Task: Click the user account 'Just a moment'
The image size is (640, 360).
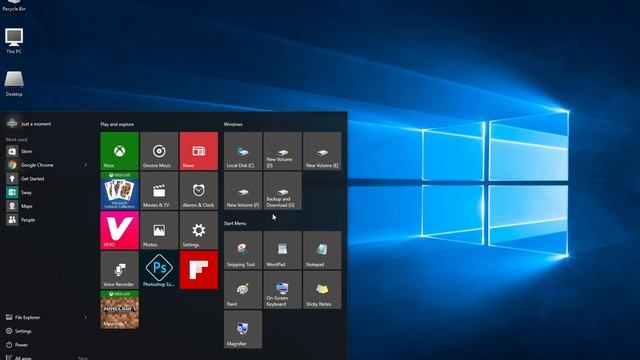Action: point(29,124)
